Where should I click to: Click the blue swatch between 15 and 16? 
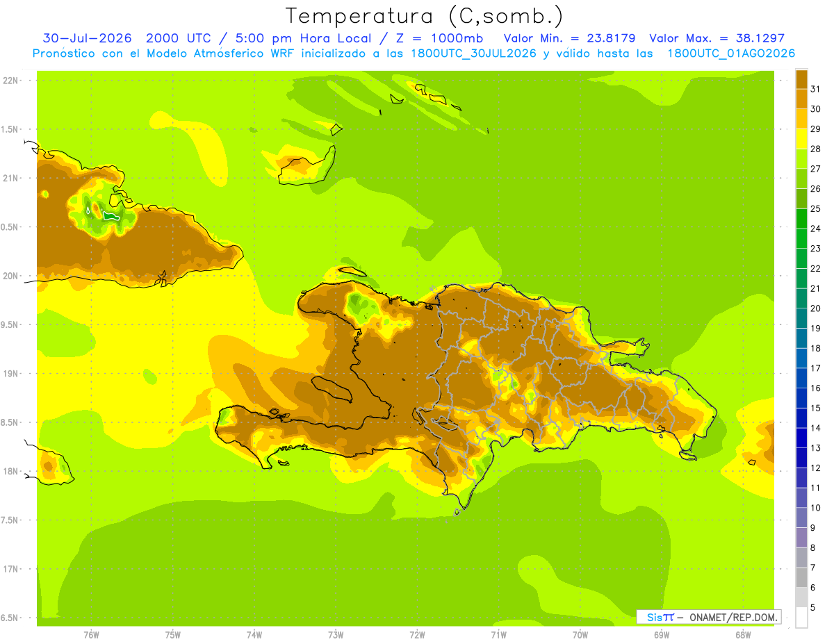click(801, 398)
